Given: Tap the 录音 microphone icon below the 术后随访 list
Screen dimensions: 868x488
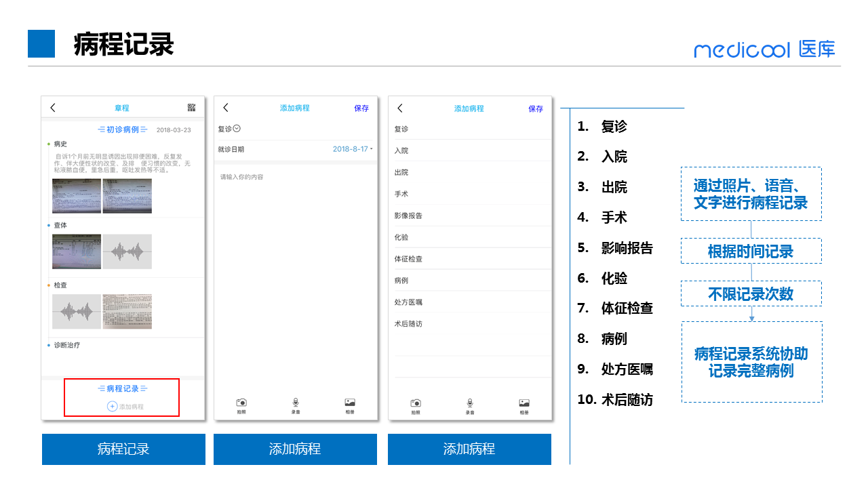Looking at the screenshot, I should click(x=470, y=404).
